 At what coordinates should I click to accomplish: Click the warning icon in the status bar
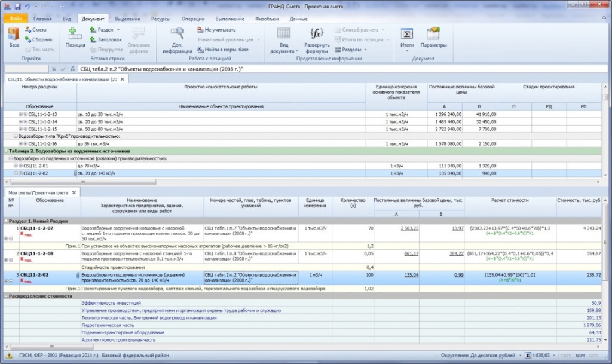tap(9, 356)
